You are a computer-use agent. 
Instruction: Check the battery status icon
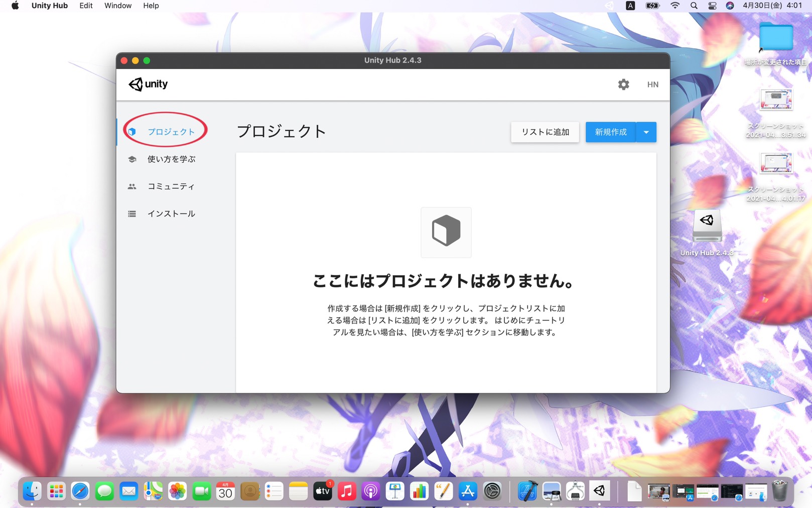click(652, 6)
